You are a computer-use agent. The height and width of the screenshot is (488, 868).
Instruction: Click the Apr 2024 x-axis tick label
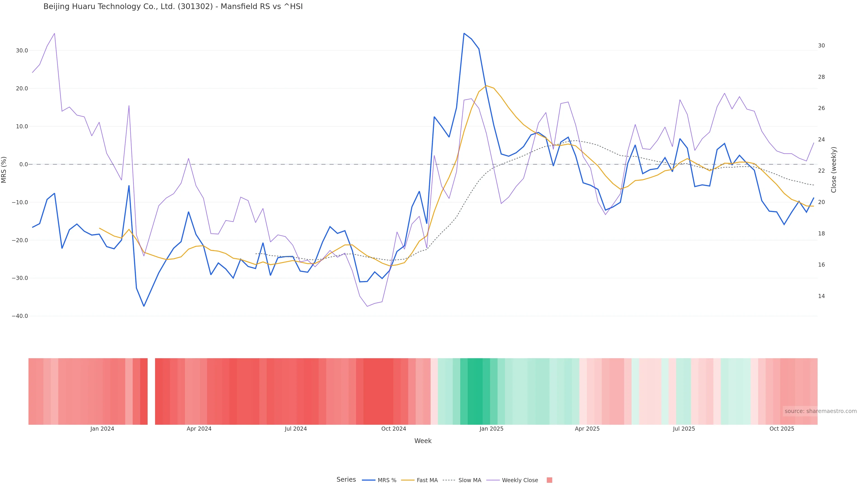[x=199, y=429]
